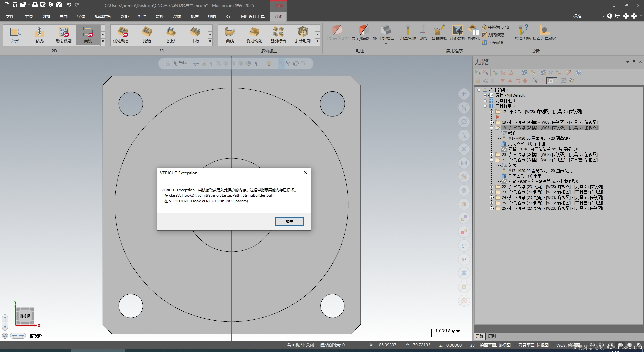Click select all operations icon in 刀路 panel
Image resolution: width=644 pixels, height=352 pixels.
coord(478,73)
